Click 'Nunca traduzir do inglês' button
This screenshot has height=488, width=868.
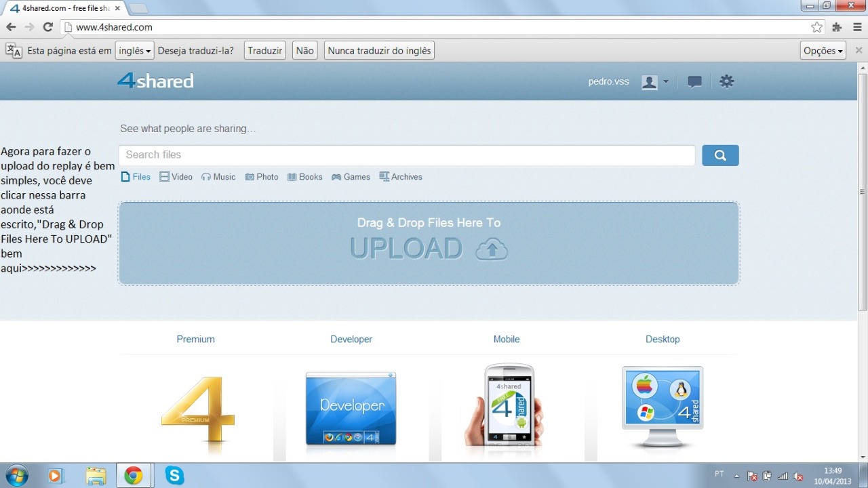(379, 50)
